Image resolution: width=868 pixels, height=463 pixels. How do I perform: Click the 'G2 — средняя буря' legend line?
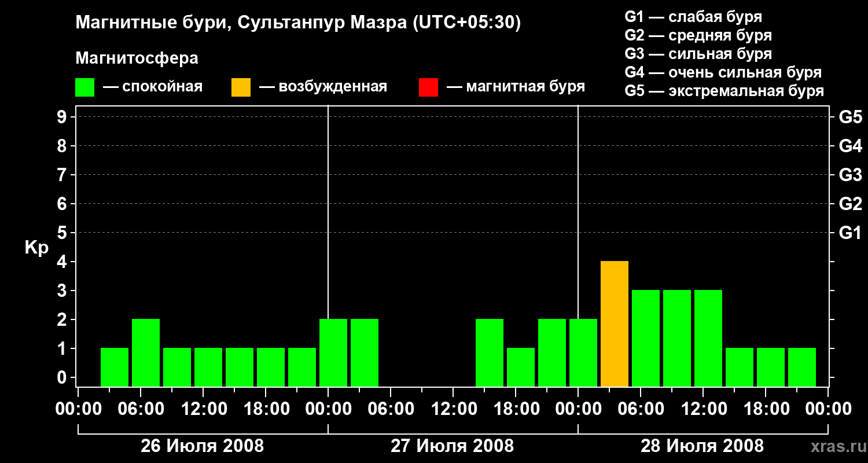point(698,35)
